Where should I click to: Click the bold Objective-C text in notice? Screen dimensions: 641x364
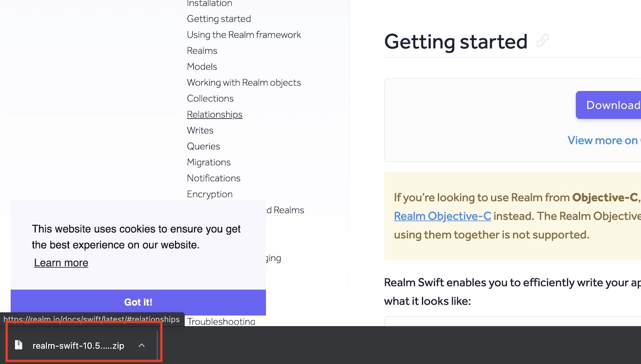click(605, 197)
